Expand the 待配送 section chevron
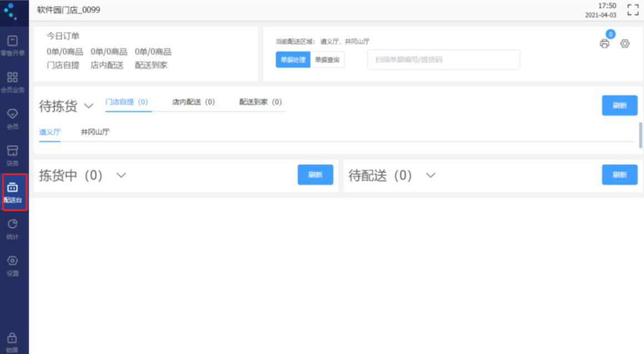 (430, 175)
